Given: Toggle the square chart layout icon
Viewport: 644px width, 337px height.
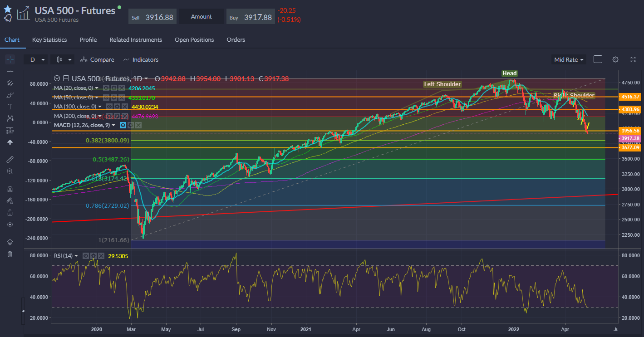Looking at the screenshot, I should pos(598,59).
